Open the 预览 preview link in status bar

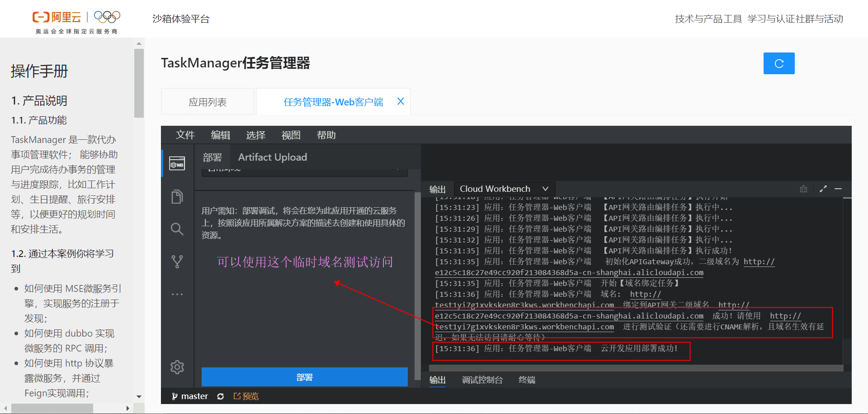[x=246, y=396]
